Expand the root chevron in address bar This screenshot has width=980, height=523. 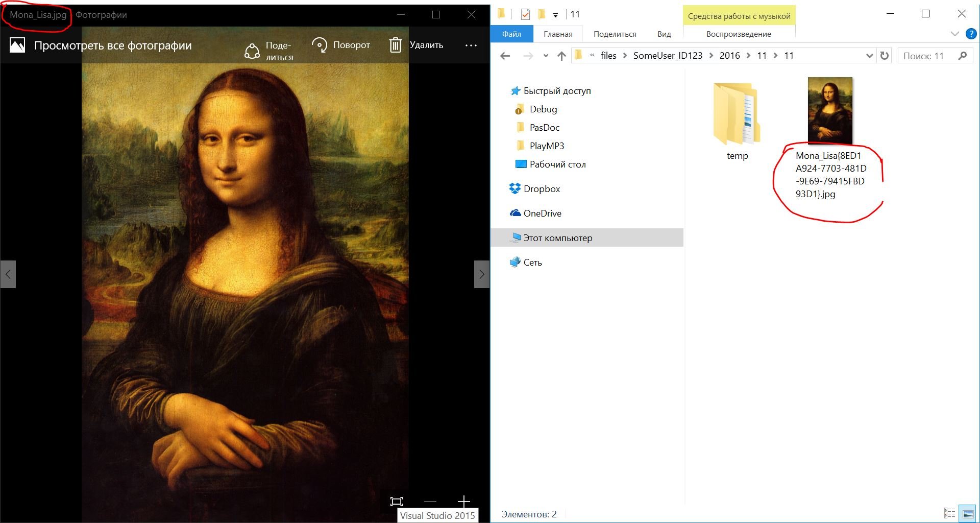[x=592, y=55]
